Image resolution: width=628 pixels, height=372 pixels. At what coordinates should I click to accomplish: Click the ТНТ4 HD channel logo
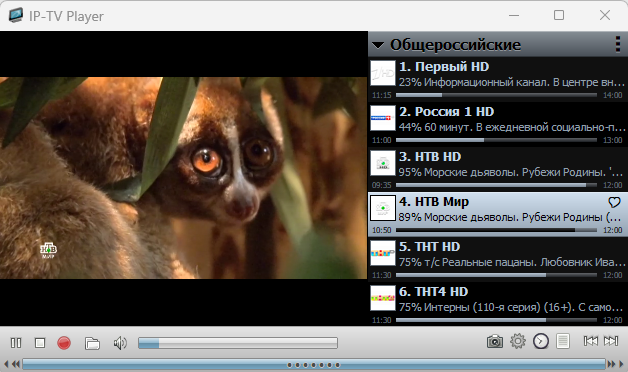click(x=382, y=298)
